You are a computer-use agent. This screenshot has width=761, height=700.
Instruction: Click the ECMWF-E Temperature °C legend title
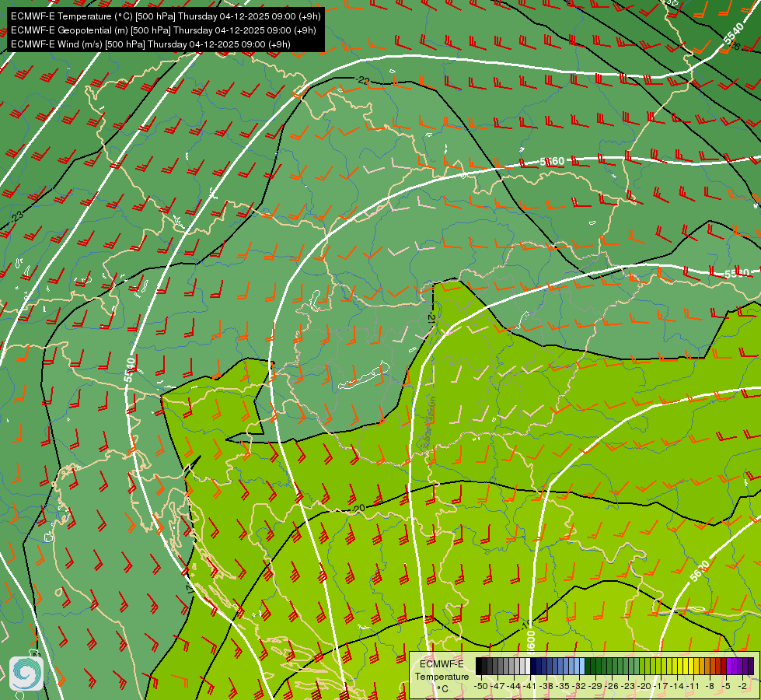442,676
